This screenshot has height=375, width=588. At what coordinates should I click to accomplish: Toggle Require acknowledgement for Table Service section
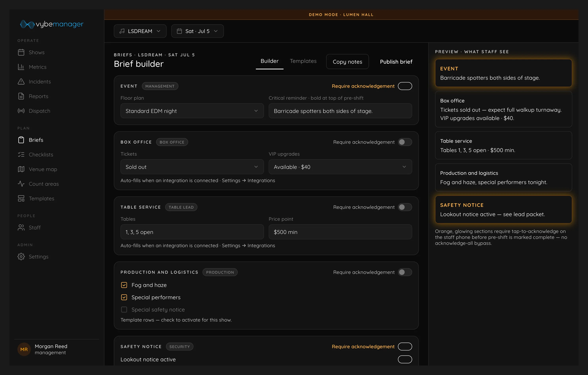405,207
